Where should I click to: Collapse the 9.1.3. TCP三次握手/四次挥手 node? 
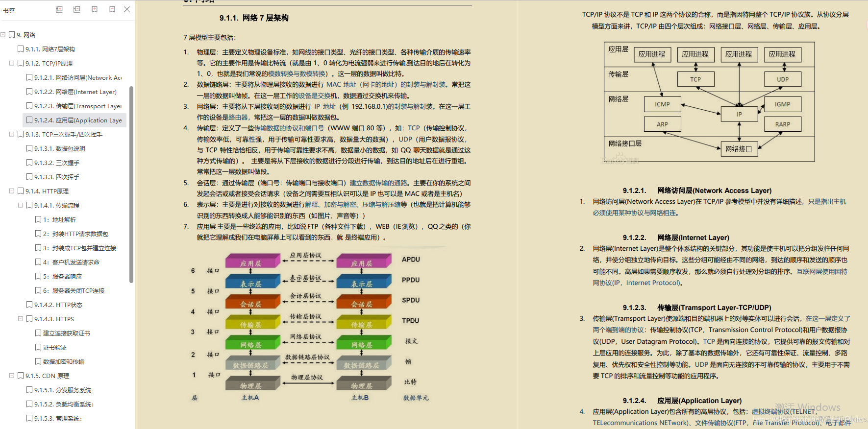[12, 134]
